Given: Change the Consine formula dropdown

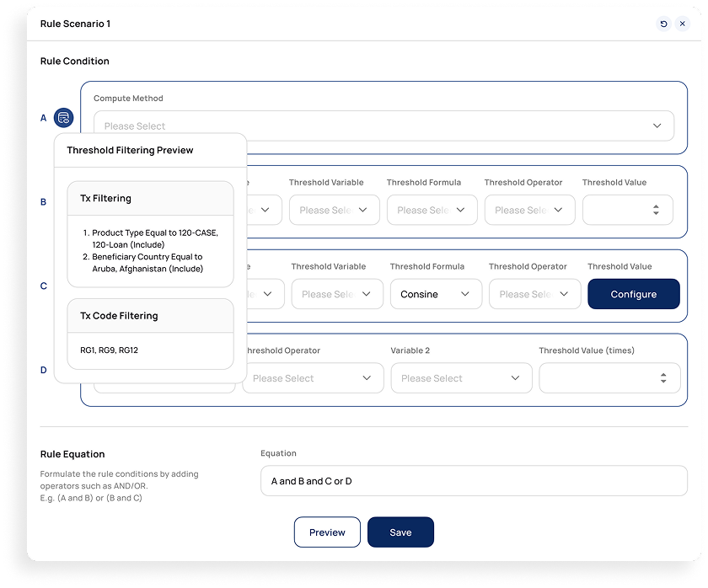Looking at the screenshot, I should click(436, 294).
